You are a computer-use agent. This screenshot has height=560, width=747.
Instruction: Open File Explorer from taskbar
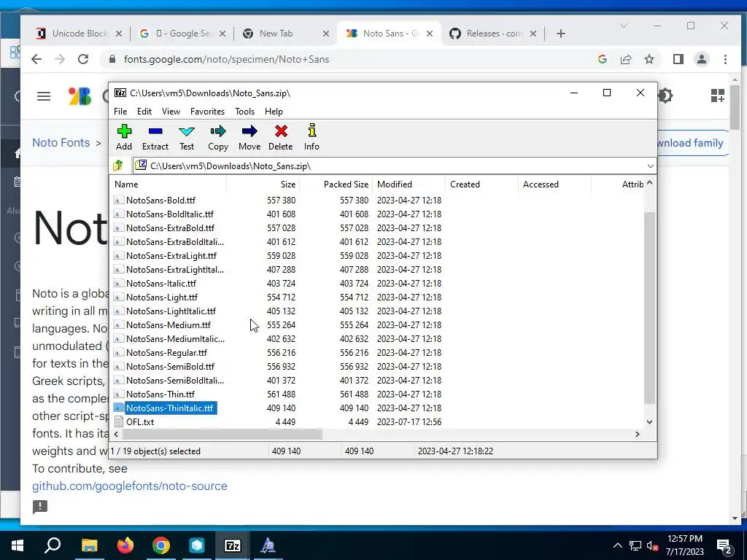[89, 545]
